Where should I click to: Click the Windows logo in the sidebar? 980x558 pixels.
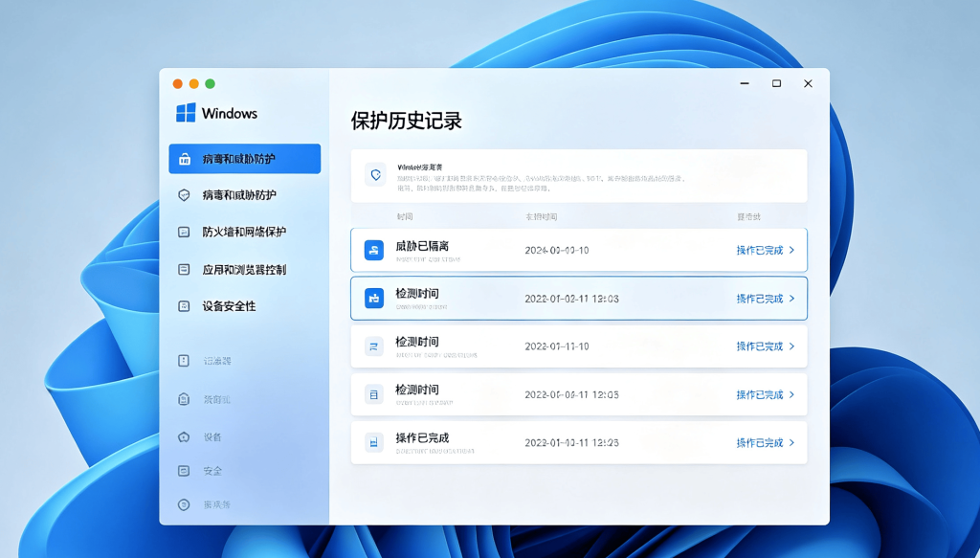tap(186, 113)
